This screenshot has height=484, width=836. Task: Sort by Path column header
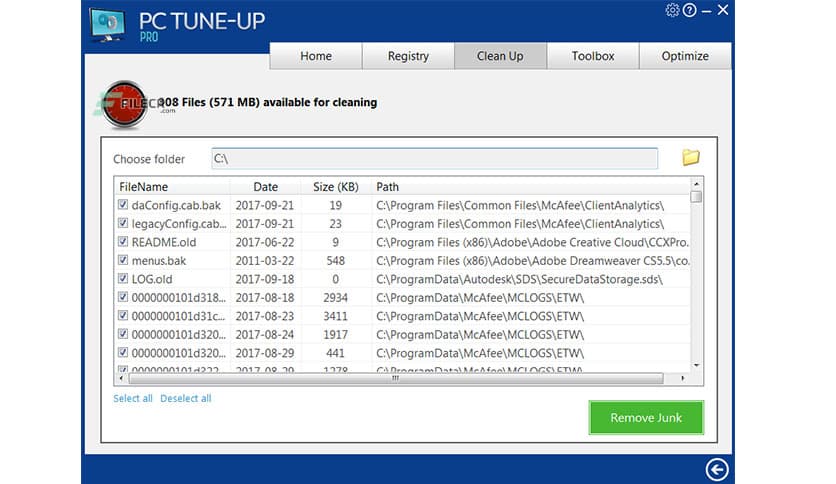click(530, 187)
